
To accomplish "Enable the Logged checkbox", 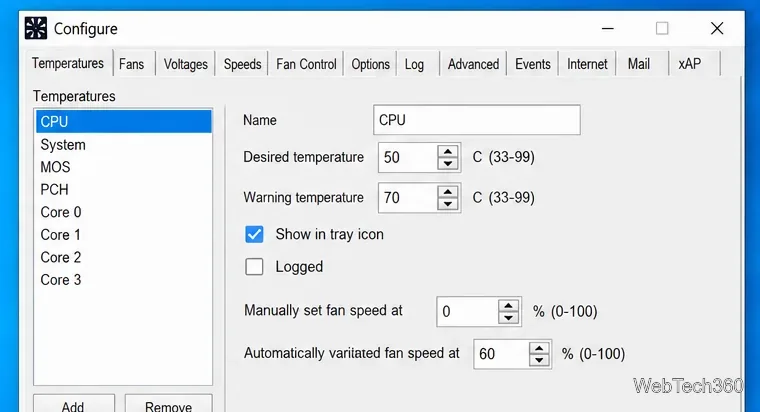I will click(x=254, y=267).
